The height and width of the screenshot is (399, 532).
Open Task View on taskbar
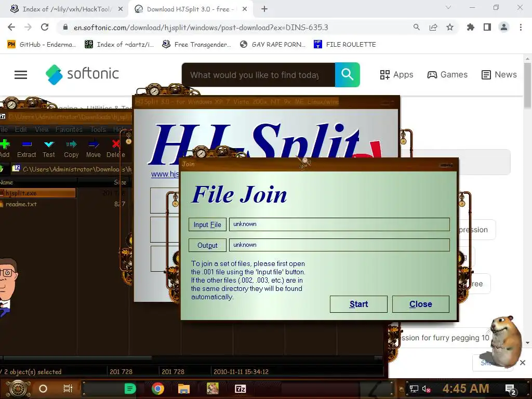68,389
